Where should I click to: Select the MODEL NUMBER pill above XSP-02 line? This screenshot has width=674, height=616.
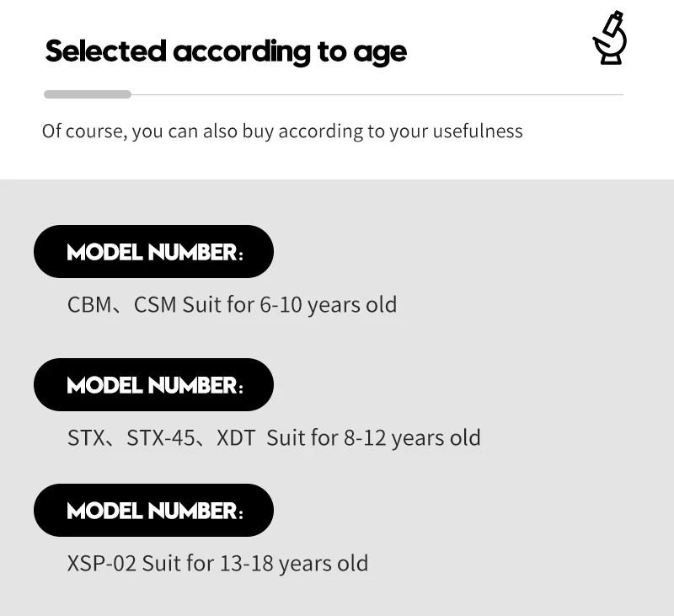point(153,511)
